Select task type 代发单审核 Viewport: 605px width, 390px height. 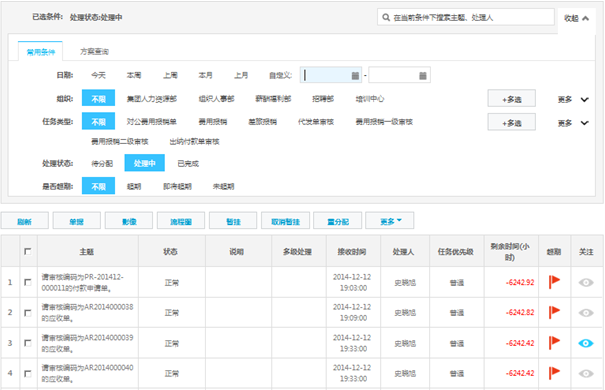pyautogui.click(x=316, y=122)
